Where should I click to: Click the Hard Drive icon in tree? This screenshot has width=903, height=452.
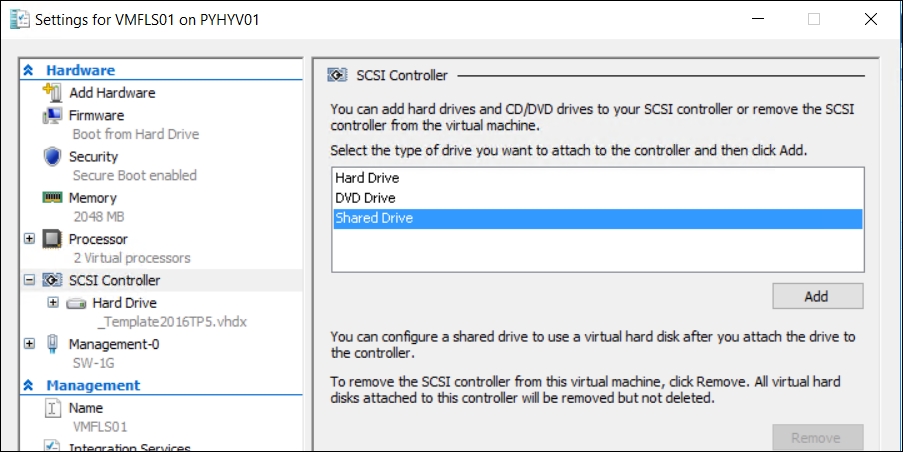76,303
